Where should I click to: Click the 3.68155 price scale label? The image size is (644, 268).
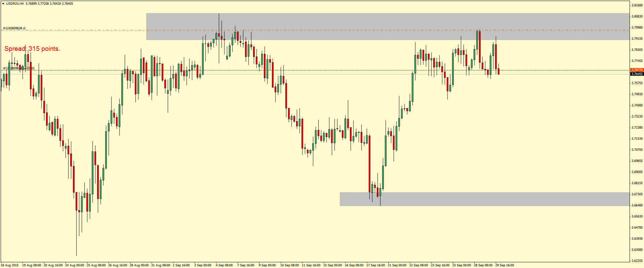637,183
